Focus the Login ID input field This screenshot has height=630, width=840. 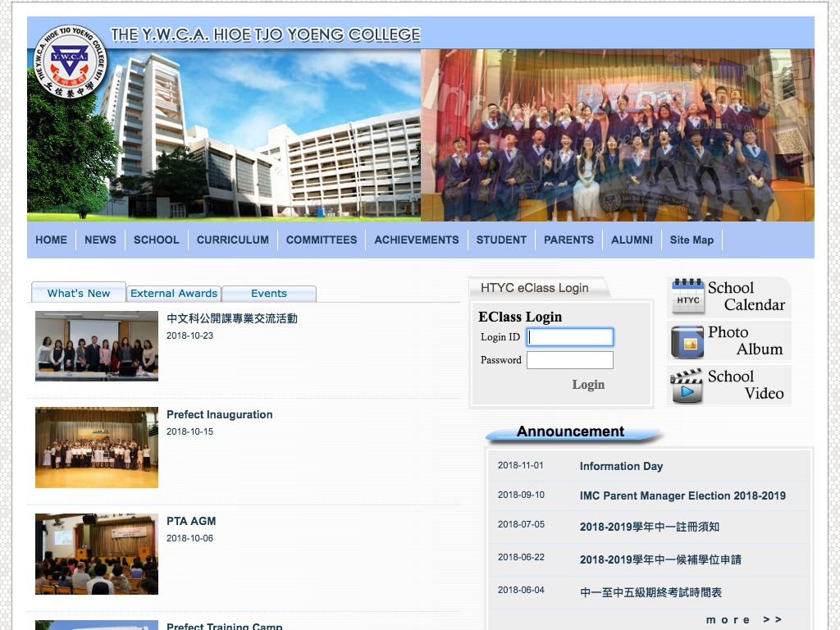click(570, 337)
